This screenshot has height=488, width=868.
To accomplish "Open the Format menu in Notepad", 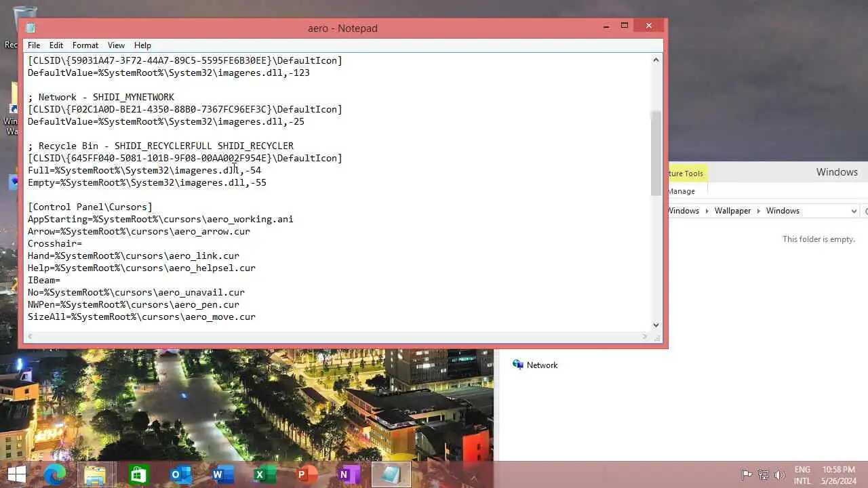I will pyautogui.click(x=85, y=45).
